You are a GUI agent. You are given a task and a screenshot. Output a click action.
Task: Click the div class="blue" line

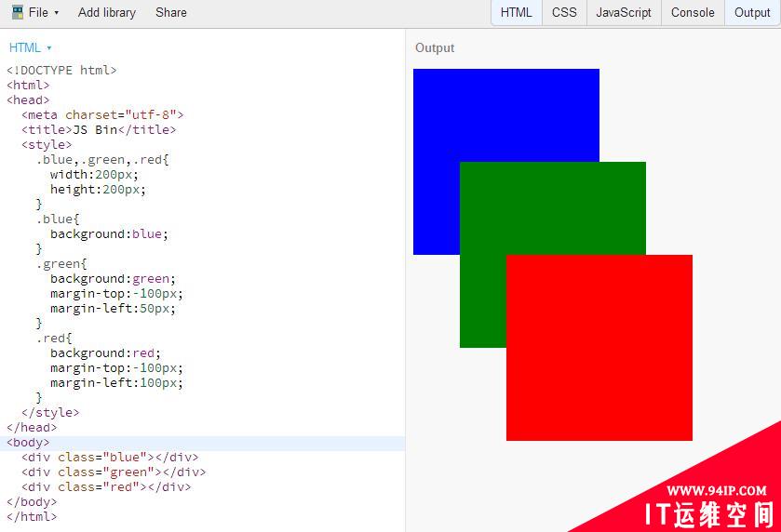pos(110,458)
